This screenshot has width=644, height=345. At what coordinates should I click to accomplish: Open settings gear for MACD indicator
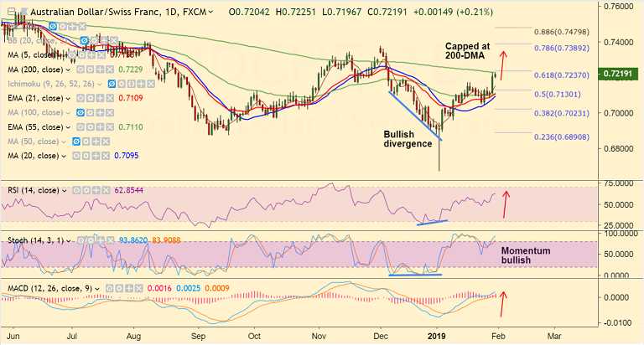click(x=119, y=288)
